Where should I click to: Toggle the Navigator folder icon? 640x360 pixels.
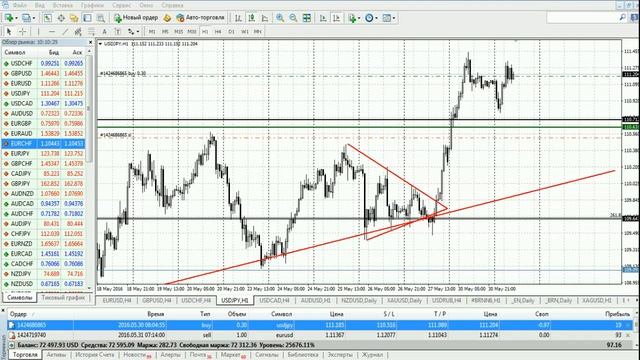[74, 18]
